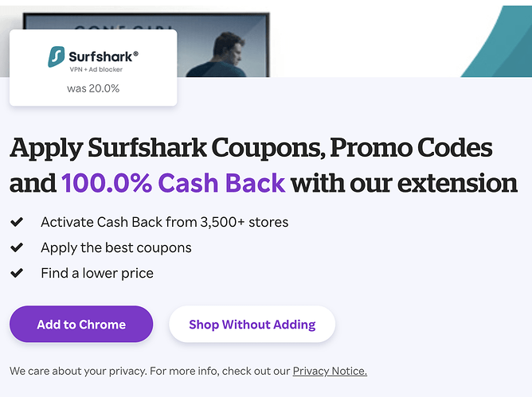
Task: Click the purple 100.0% Cash Back text
Action: tap(173, 183)
